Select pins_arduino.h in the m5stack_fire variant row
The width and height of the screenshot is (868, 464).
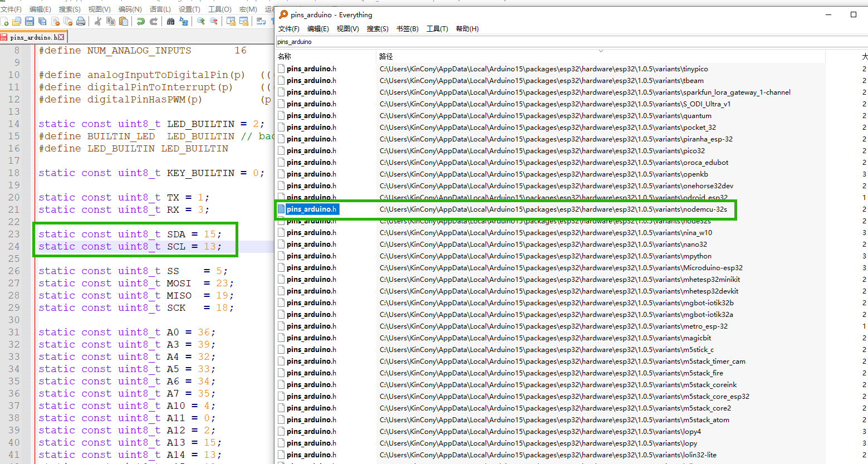(x=311, y=373)
